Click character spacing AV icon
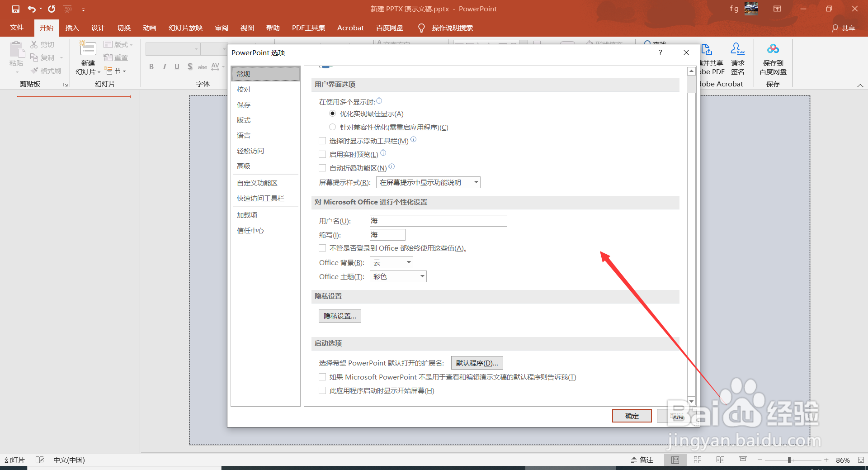Viewport: 868px width, 470px height. [x=216, y=67]
